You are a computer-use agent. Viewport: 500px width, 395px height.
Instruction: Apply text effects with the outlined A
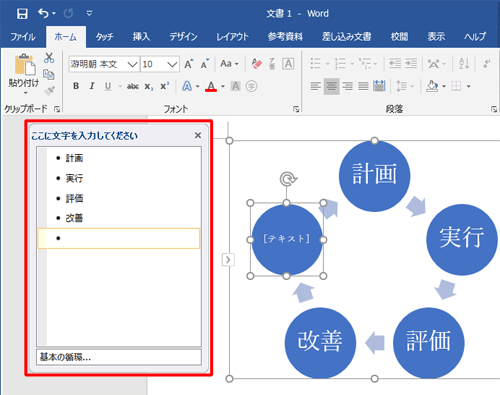[x=187, y=86]
